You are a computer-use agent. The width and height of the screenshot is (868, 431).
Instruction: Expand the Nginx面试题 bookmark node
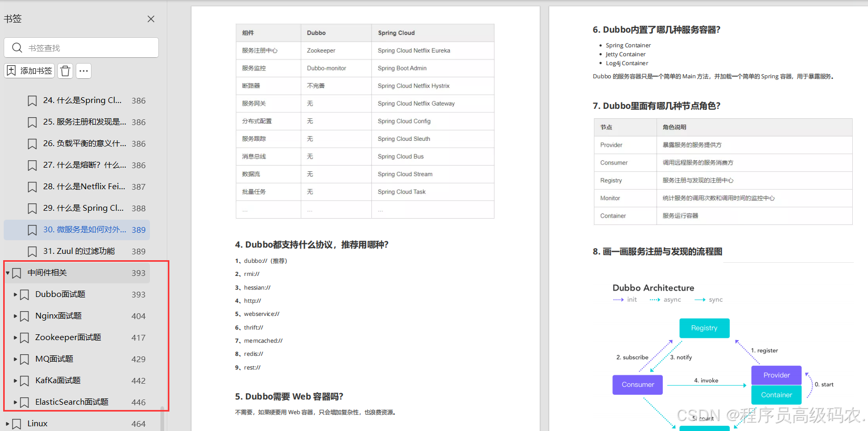pyautogui.click(x=15, y=316)
